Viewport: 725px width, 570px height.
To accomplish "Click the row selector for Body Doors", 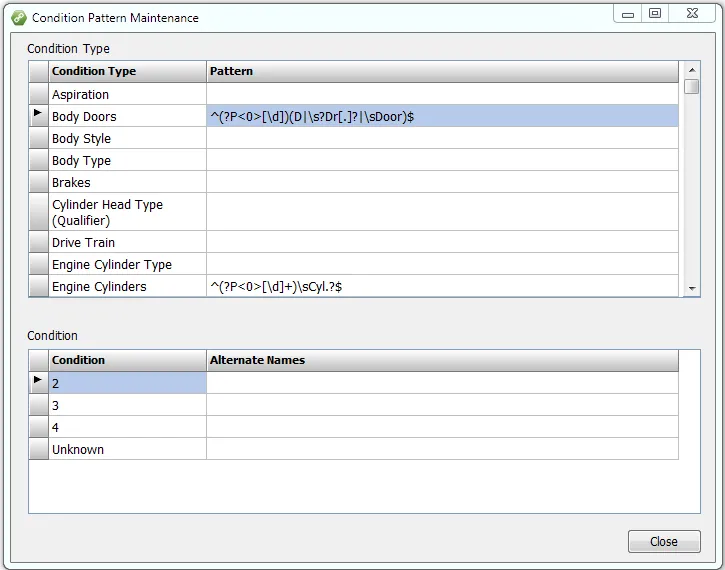I will pos(38,116).
